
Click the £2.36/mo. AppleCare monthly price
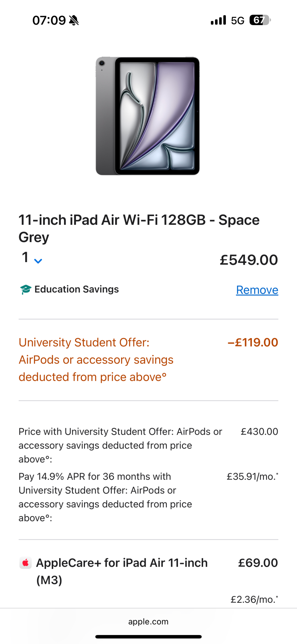[254, 599]
